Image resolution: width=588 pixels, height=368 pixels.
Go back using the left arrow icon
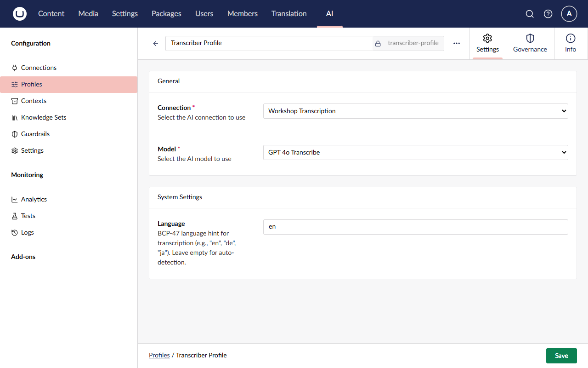point(156,43)
